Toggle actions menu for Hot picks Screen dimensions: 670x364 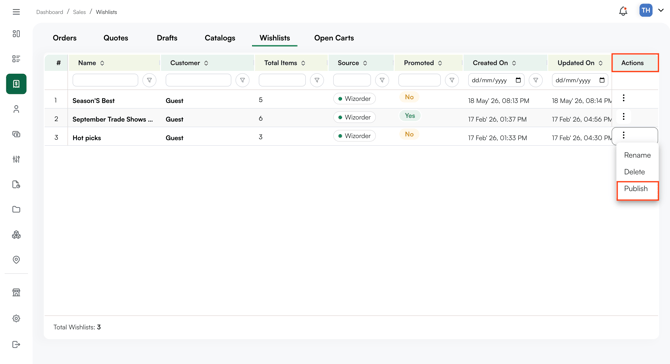coord(623,135)
